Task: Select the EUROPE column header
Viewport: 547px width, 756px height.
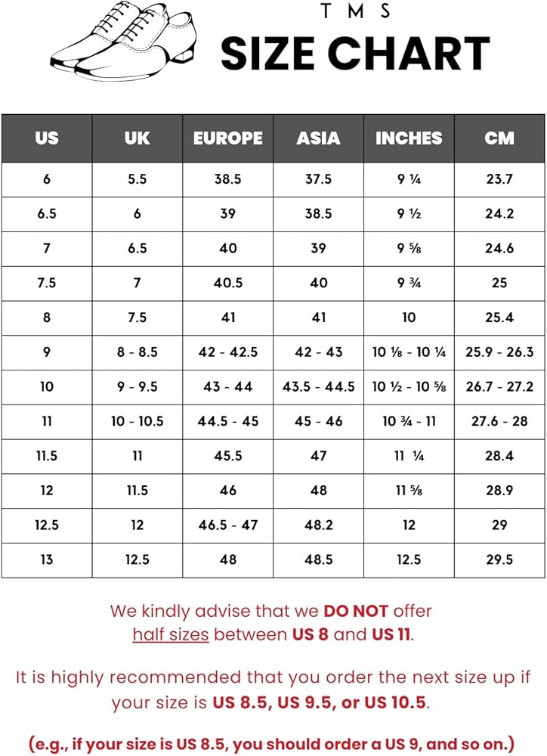Action: [x=227, y=138]
